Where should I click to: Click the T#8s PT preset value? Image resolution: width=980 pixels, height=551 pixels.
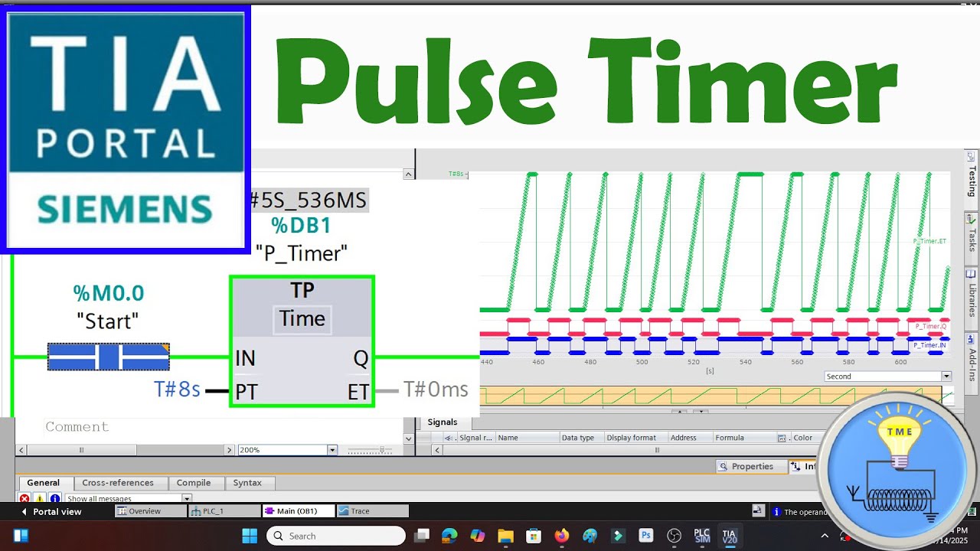click(x=177, y=390)
